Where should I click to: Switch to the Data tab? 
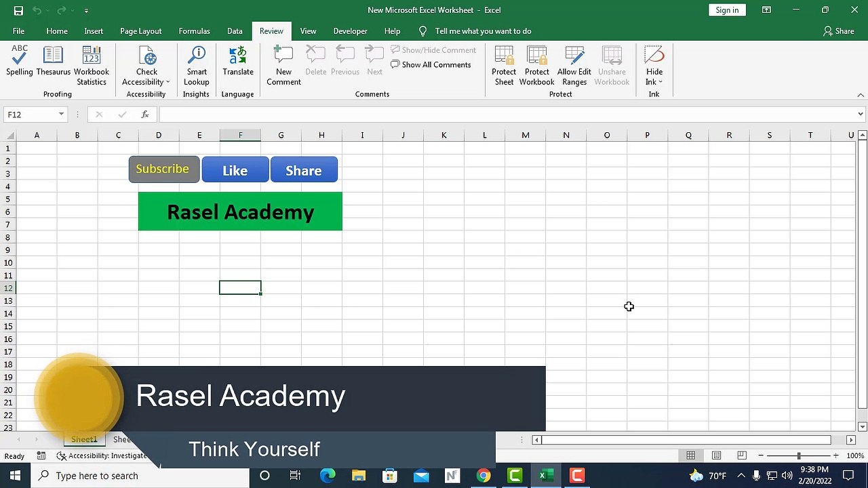coord(235,31)
